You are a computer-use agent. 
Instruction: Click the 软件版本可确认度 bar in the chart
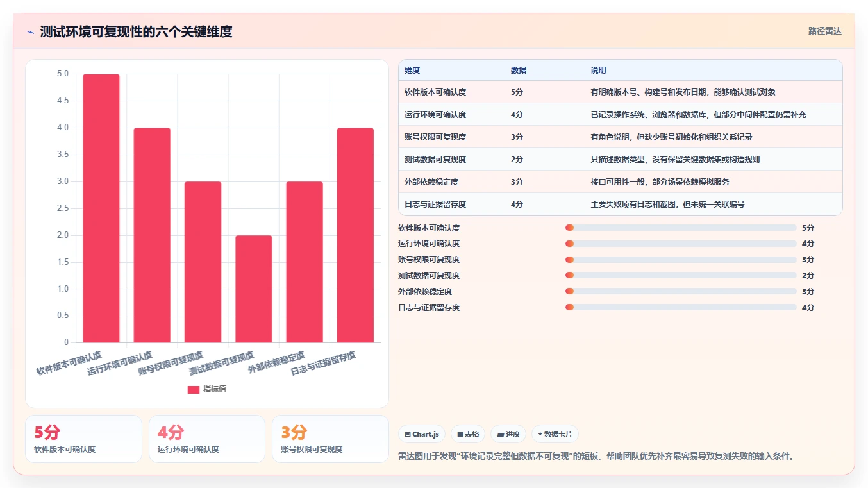pos(101,208)
